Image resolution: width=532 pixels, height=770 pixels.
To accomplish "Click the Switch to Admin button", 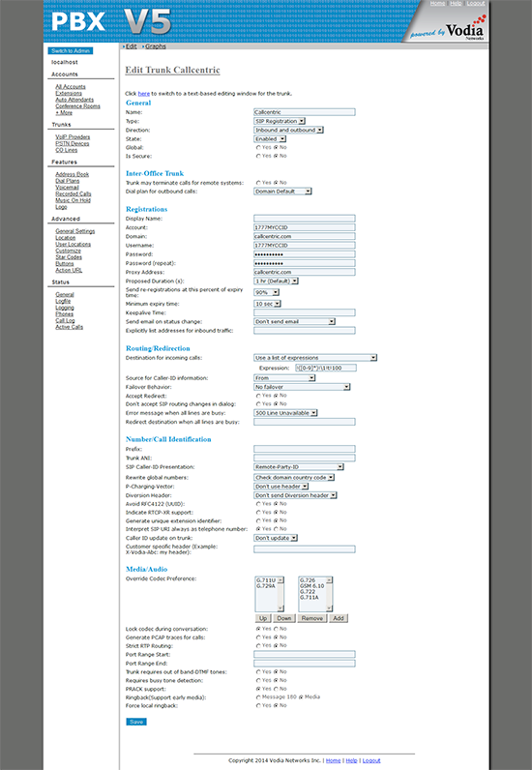I will (x=71, y=50).
